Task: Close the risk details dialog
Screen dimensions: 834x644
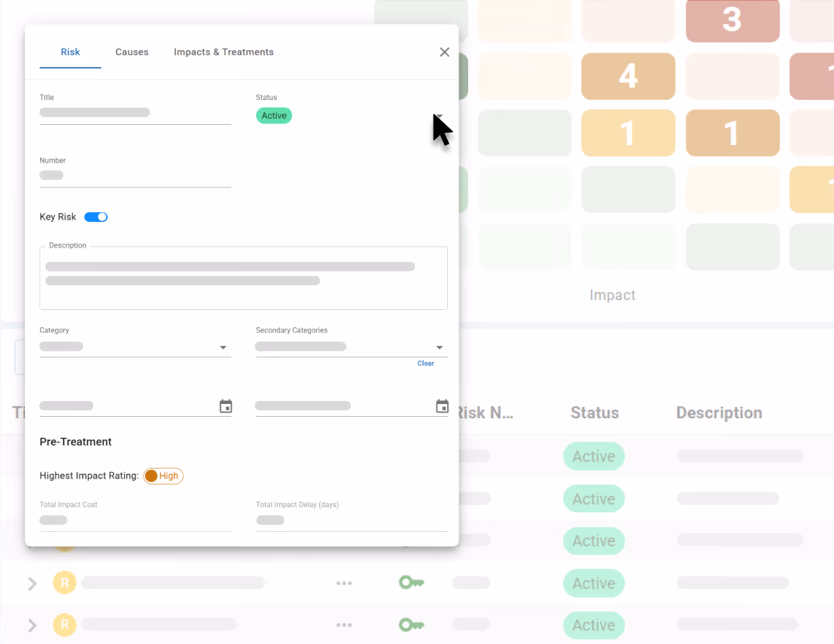Action: point(445,52)
